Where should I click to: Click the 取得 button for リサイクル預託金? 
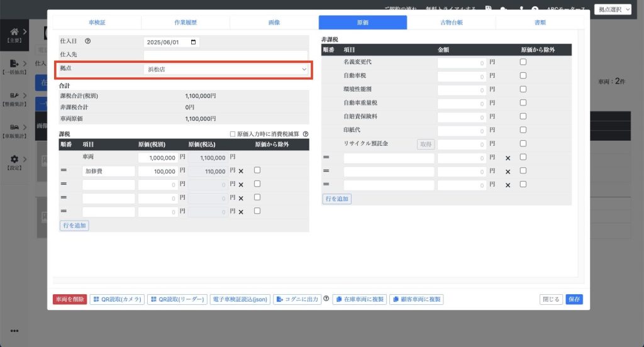coord(426,144)
